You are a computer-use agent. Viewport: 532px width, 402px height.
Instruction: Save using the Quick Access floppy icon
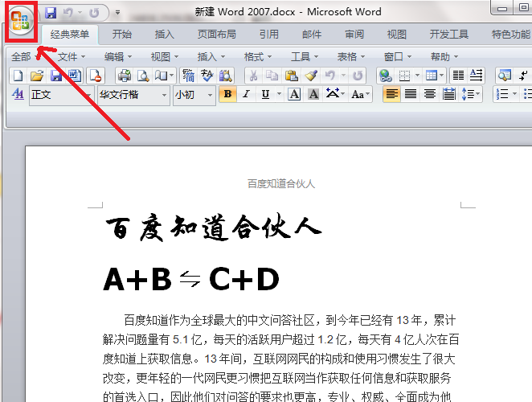(x=51, y=13)
